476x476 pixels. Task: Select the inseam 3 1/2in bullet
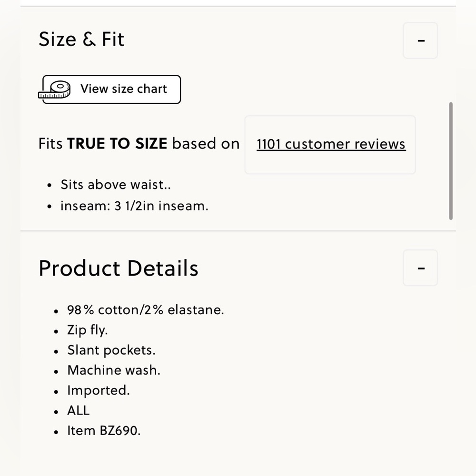point(134,206)
